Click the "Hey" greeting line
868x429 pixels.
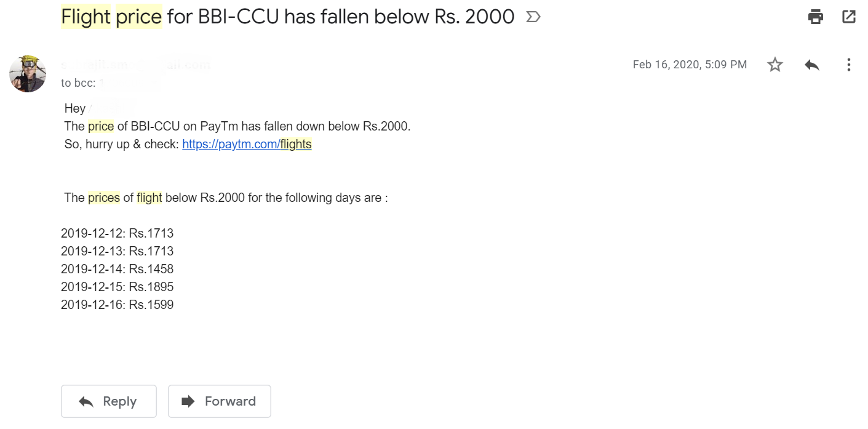click(100, 108)
